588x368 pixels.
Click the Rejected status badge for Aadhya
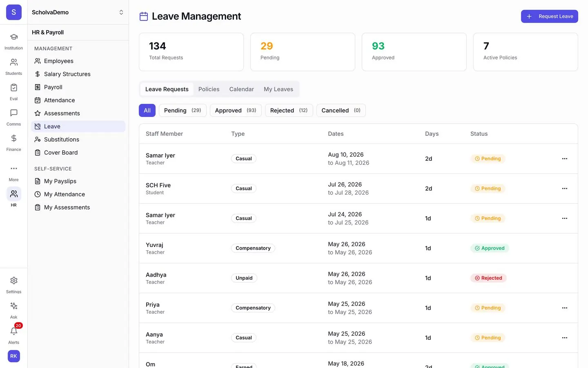coord(488,278)
